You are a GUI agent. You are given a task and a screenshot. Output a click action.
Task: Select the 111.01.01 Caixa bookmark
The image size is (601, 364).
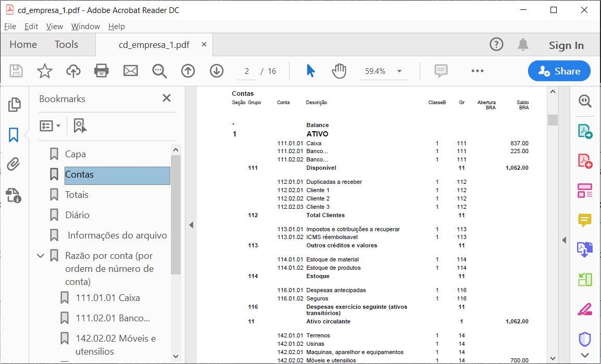pyautogui.click(x=108, y=298)
